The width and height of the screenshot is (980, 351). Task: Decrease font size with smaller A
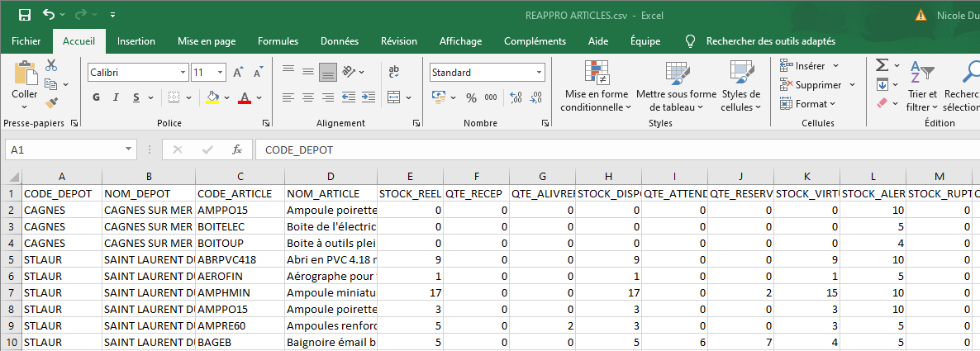click(x=258, y=73)
